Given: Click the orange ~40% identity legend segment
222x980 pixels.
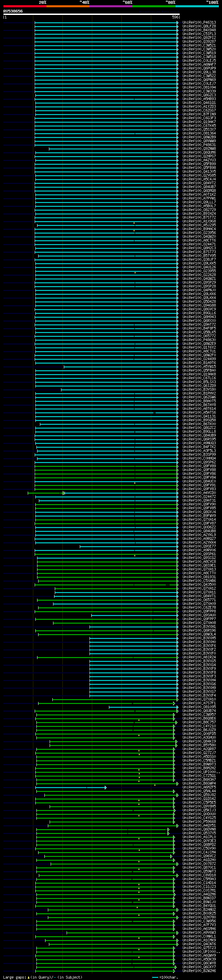Looking at the screenshot, I should pos(68,6).
